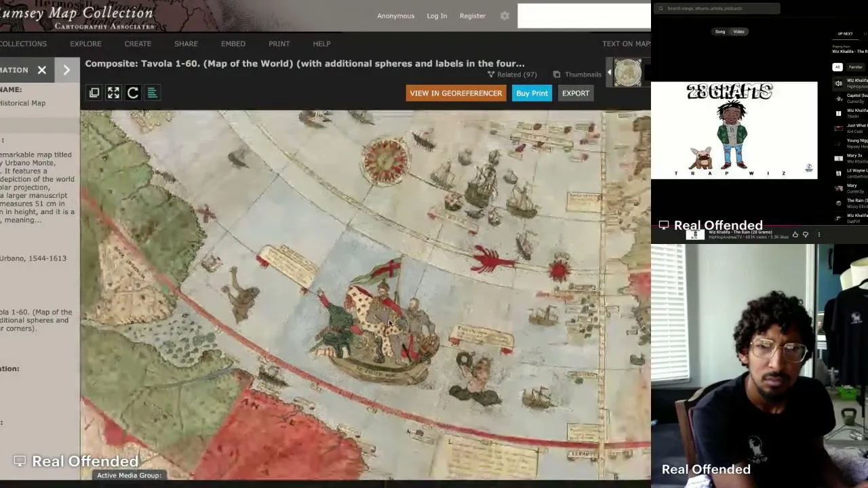868x488 pixels.
Task: Rotate the map image
Action: point(133,93)
